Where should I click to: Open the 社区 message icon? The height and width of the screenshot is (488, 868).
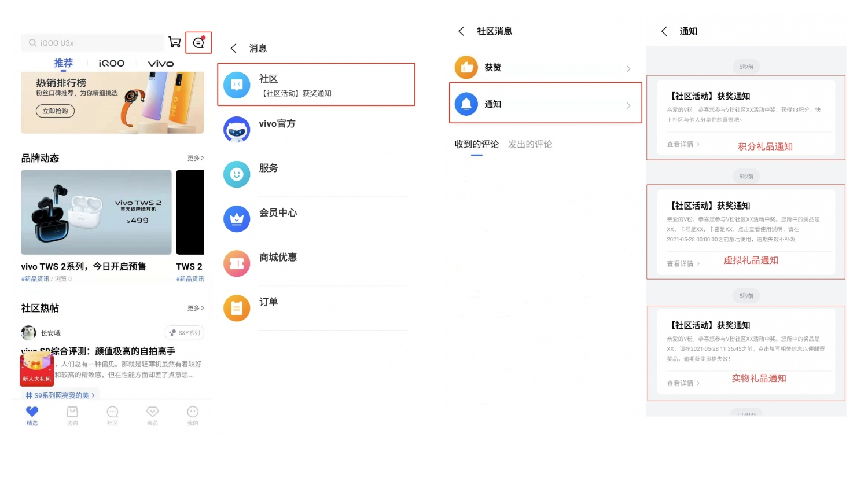click(x=237, y=85)
